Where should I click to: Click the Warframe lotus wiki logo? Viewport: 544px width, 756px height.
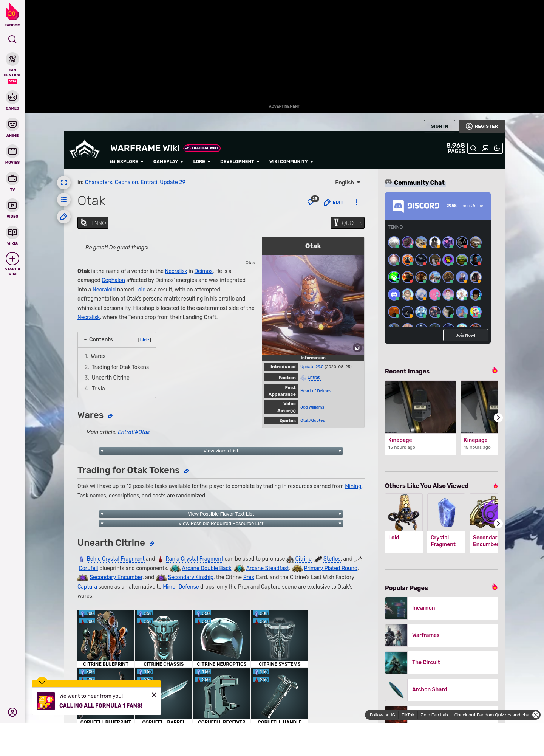(x=85, y=149)
